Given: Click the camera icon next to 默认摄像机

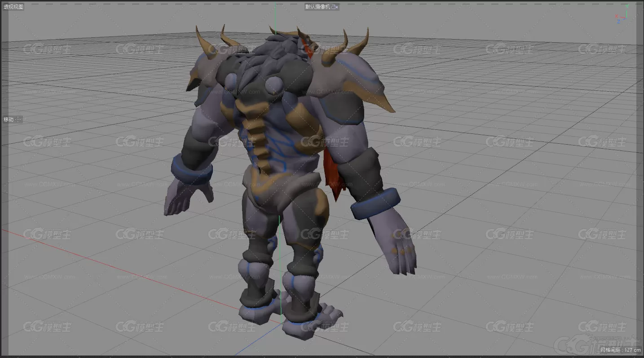Looking at the screenshot, I should pyautogui.click(x=335, y=7).
